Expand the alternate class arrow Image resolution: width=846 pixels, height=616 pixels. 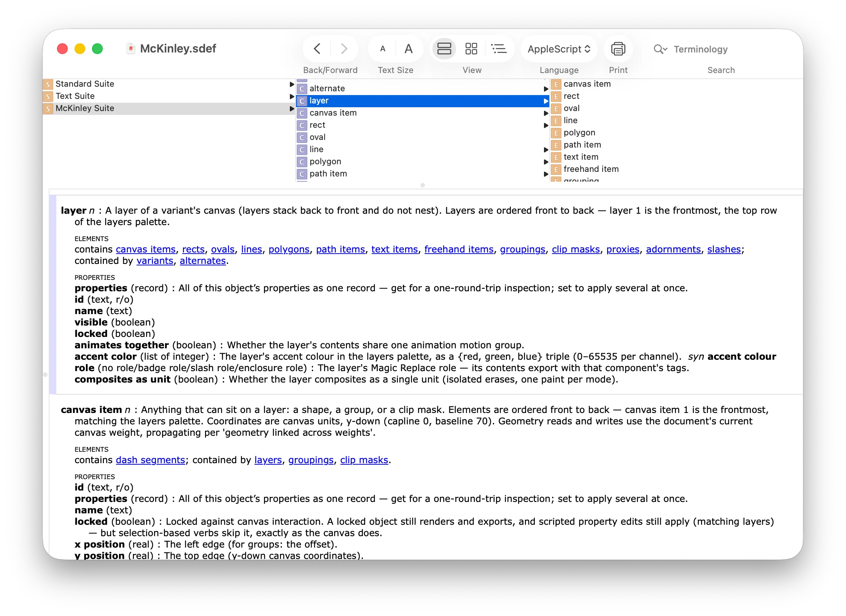point(546,89)
